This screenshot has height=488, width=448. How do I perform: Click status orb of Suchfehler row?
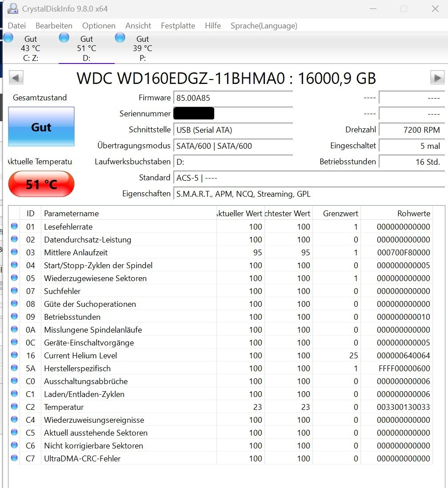[14, 290]
